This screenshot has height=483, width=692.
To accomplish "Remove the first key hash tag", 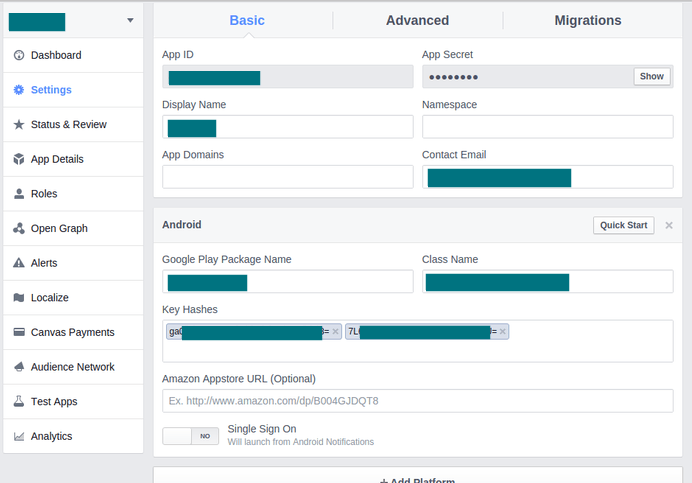I will (336, 331).
